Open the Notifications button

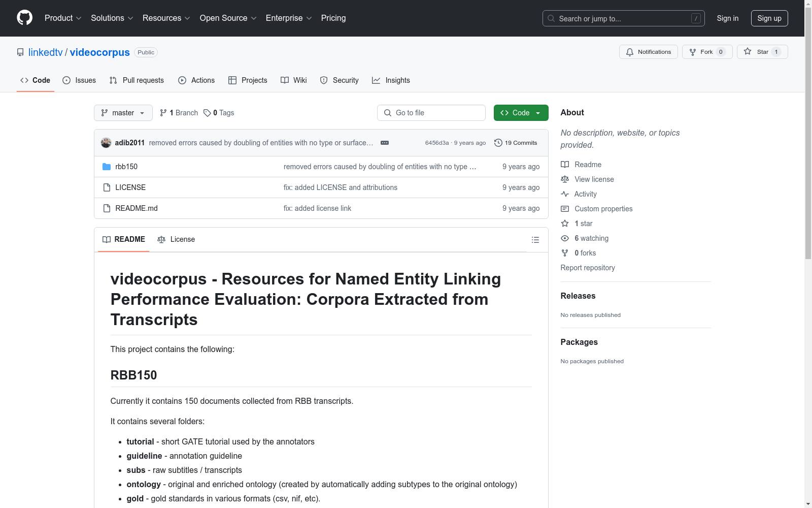(x=648, y=52)
